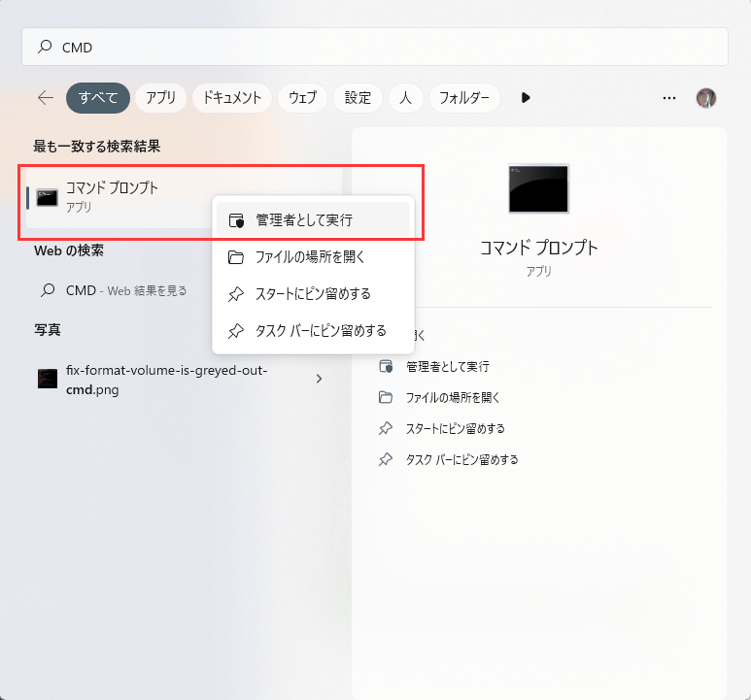The width and height of the screenshot is (751, 700).
Task: Click folder icon beside ファイルの場所を開く in right pane
Action: pos(386,398)
